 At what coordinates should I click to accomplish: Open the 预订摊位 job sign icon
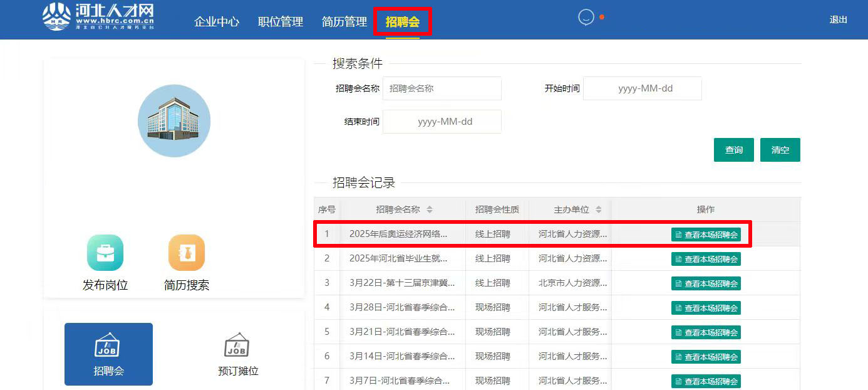[x=237, y=346]
